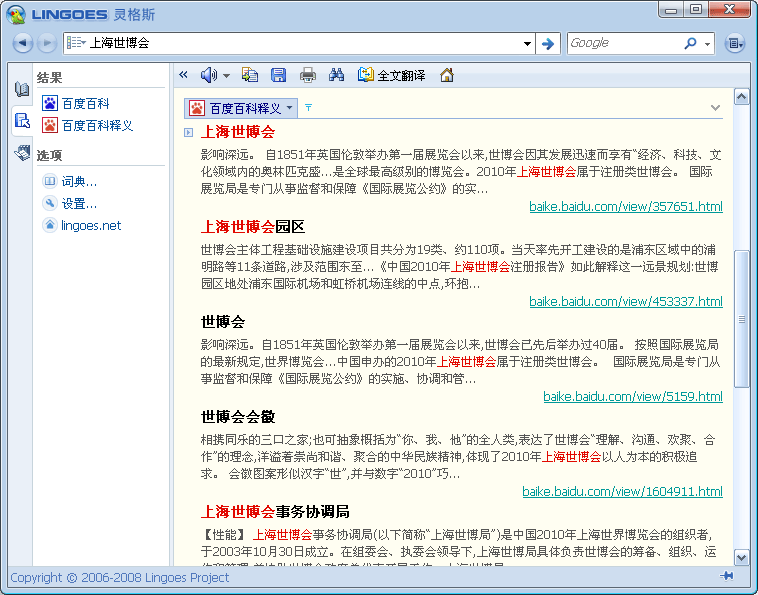This screenshot has height=595, width=758.
Task: Open 词典… option in sidebar
Action: coord(79,181)
